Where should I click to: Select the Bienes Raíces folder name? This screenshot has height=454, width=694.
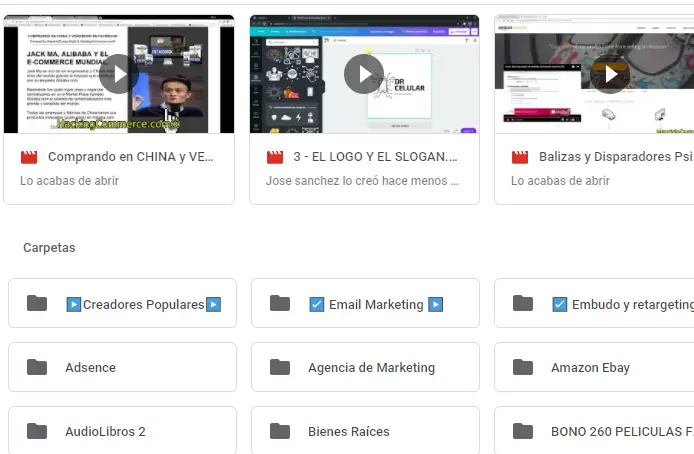pos(349,431)
